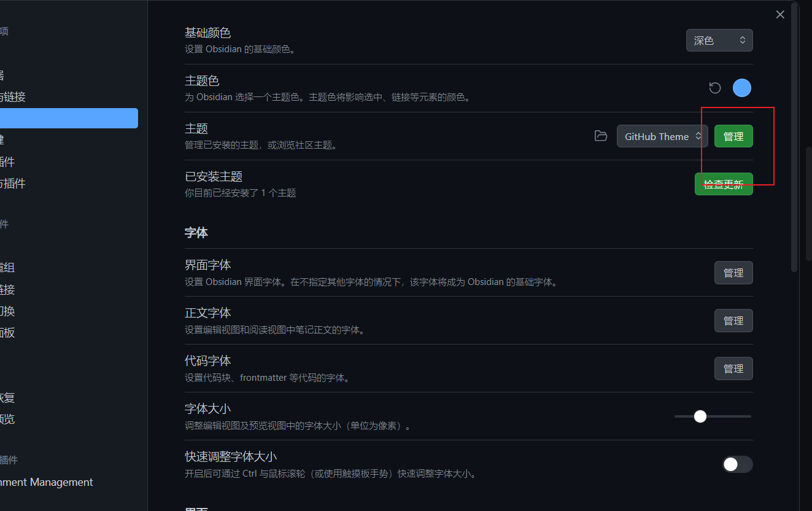This screenshot has width=812, height=511.
Task: Click the text 管理已安装的主题，或浏览社区主题。
Action: point(261,146)
